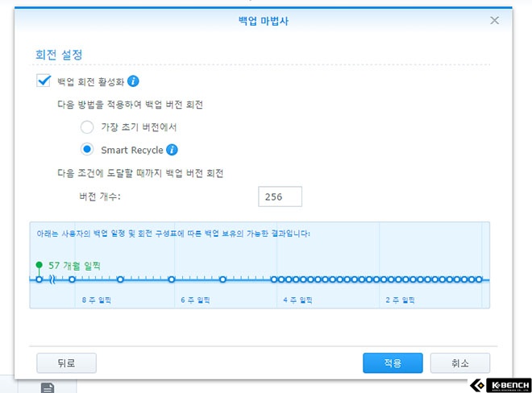This screenshot has height=393, width=532.
Task: Click the document icon below the dialog
Action: 48,388
